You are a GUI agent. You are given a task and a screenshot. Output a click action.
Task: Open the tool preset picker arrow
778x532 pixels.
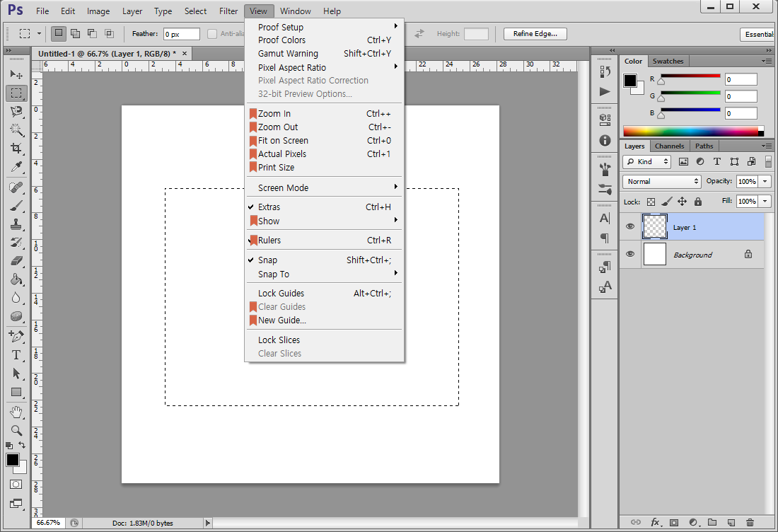tap(39, 34)
